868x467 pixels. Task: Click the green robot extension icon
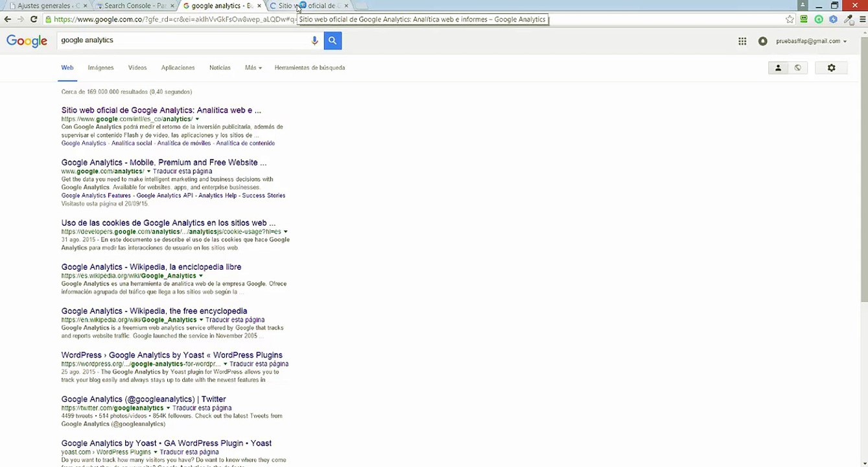point(804,19)
